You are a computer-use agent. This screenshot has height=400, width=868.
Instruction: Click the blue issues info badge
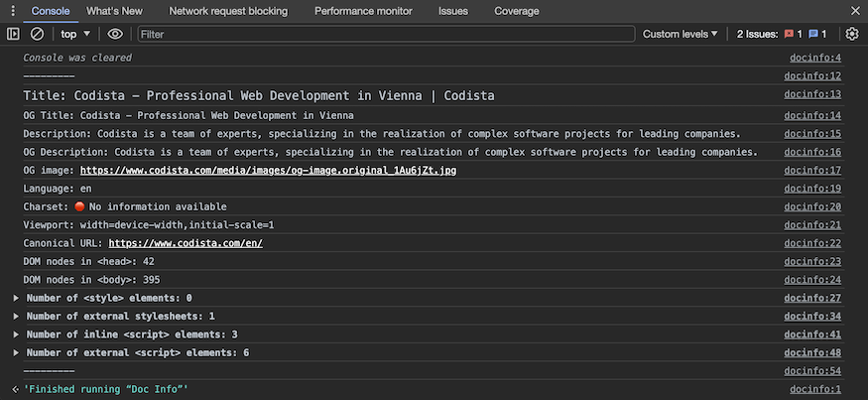pyautogui.click(x=817, y=34)
